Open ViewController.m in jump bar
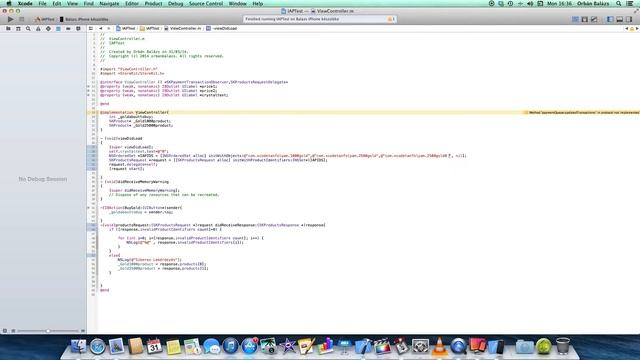Image resolution: width=640 pixels, height=360 pixels. tap(183, 29)
